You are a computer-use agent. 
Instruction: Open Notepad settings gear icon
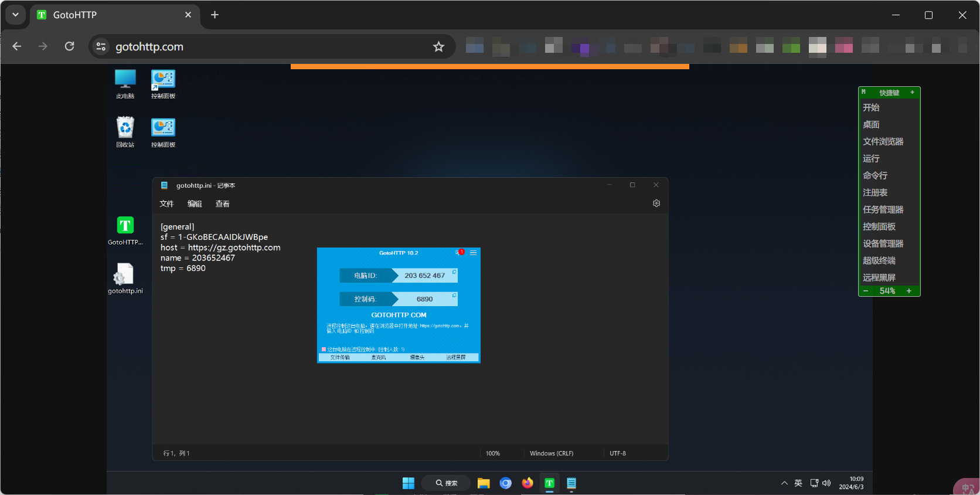(656, 203)
